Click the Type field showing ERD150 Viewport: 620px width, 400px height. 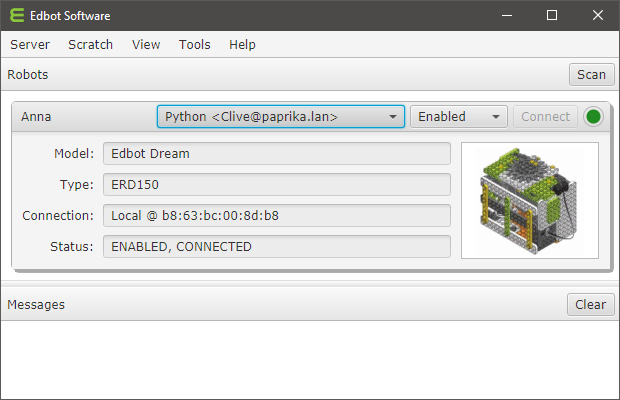(x=277, y=185)
